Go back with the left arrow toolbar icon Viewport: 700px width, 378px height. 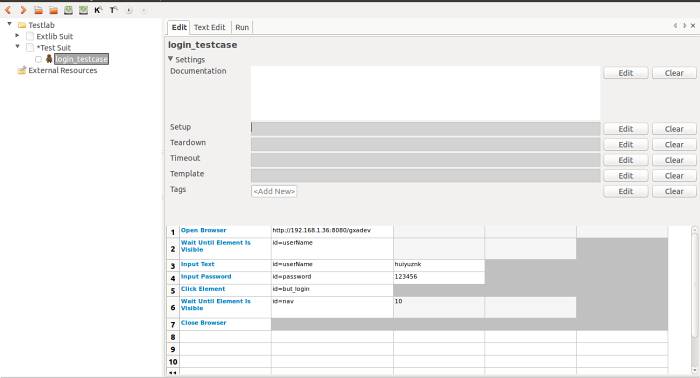[x=8, y=10]
